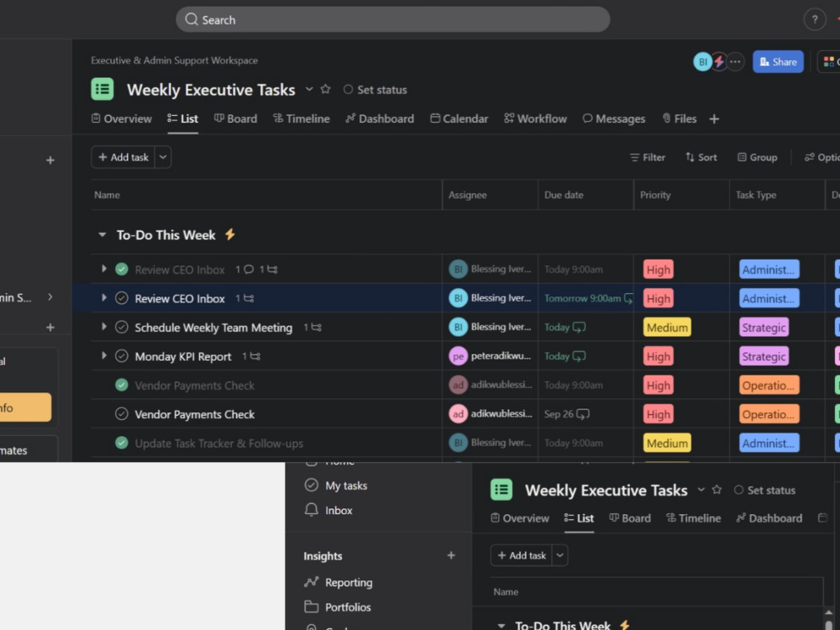Click the recurring icon next to Sep 26 due date
The height and width of the screenshot is (630, 840).
[583, 414]
